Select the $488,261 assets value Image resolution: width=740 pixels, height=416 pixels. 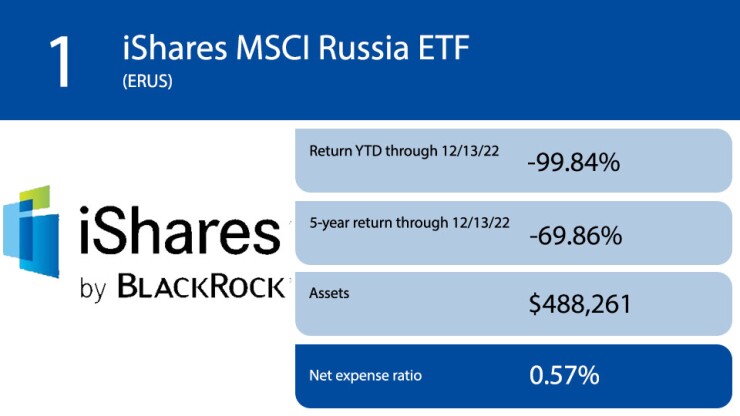[x=580, y=304]
